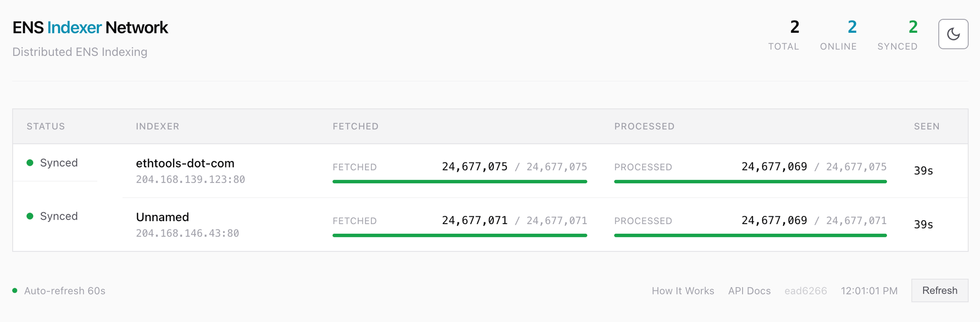The width and height of the screenshot is (980, 322).
Task: Click the SEEN column header
Action: (x=926, y=127)
